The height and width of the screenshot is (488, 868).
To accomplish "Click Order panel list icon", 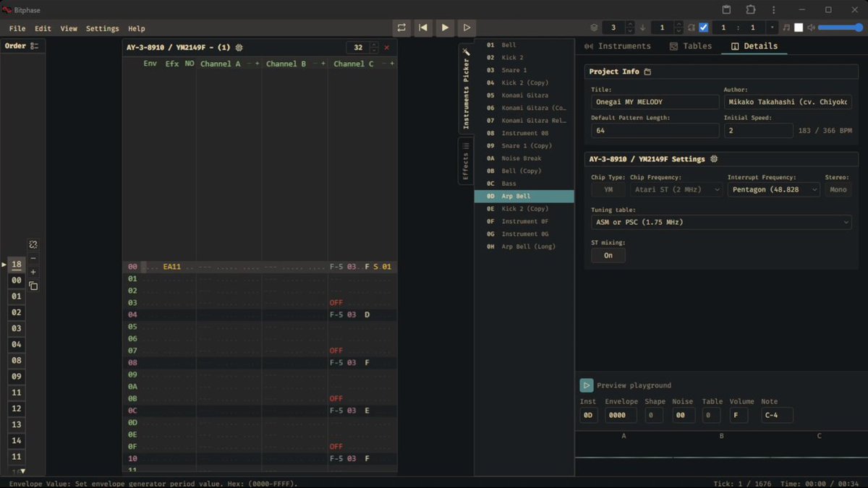I will 34,46.
